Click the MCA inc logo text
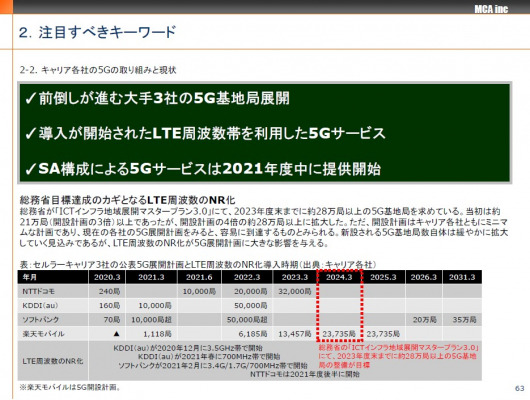Viewport: 530px width, 400px height. pyautogui.click(x=491, y=9)
